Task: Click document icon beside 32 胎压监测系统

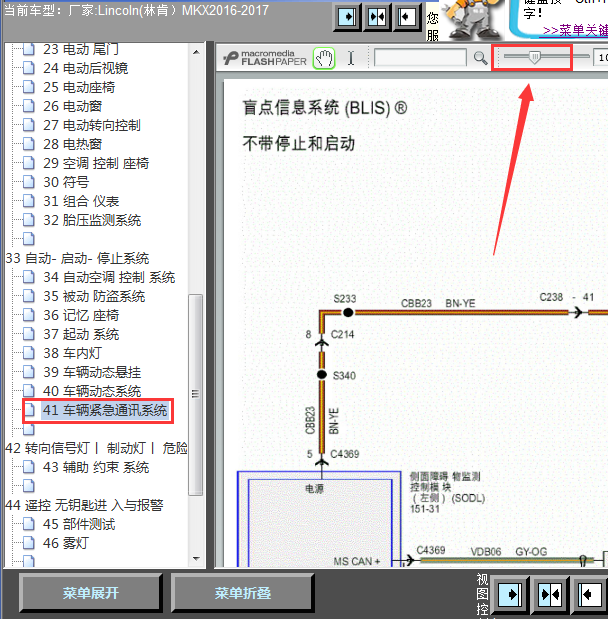Action: pos(28,219)
